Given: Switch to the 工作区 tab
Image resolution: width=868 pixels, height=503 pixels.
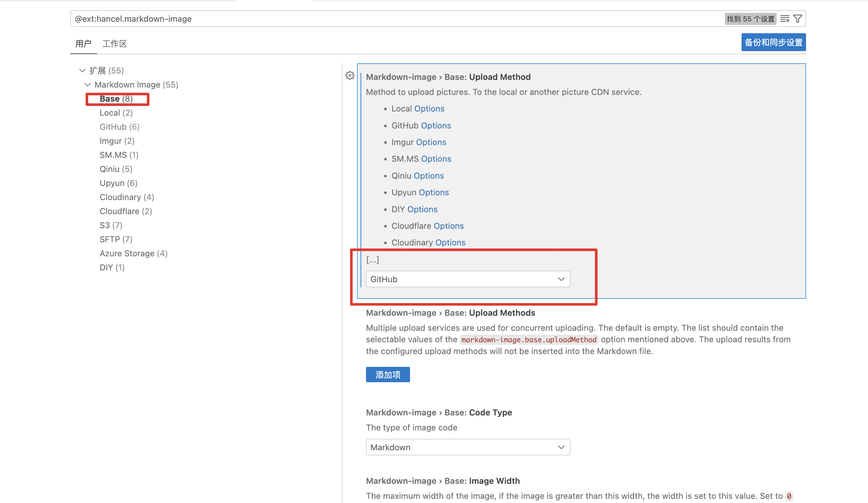Looking at the screenshot, I should coord(114,44).
